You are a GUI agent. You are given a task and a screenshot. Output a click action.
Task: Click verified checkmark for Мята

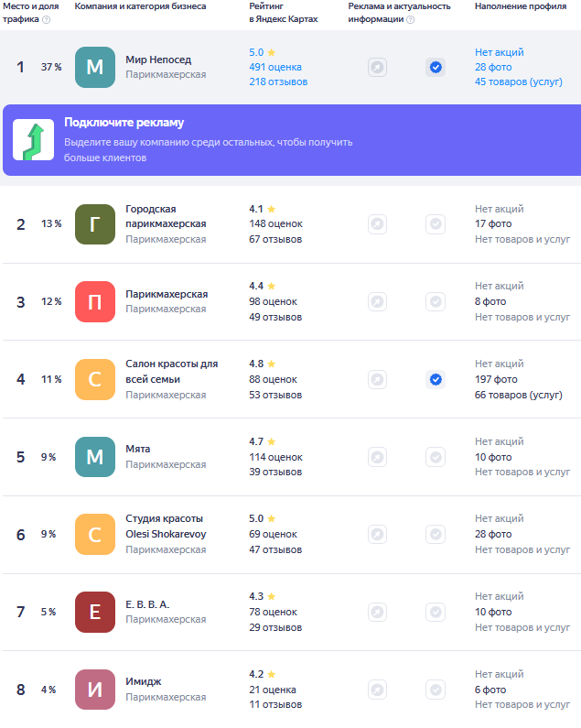click(x=436, y=457)
